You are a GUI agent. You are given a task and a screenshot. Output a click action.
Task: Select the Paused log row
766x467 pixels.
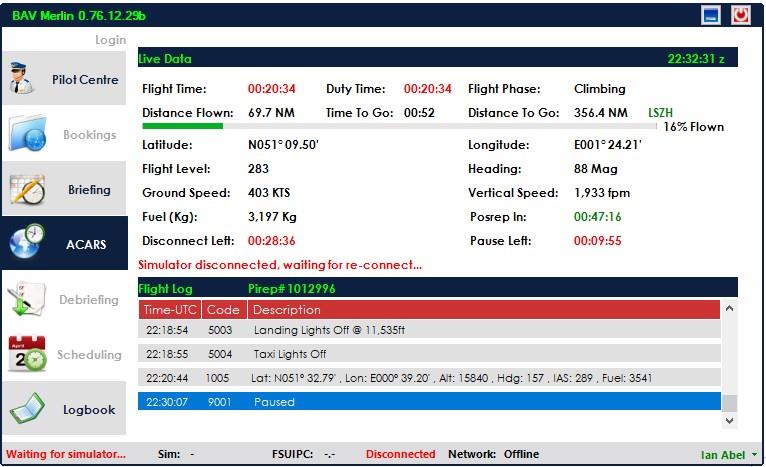(429, 402)
